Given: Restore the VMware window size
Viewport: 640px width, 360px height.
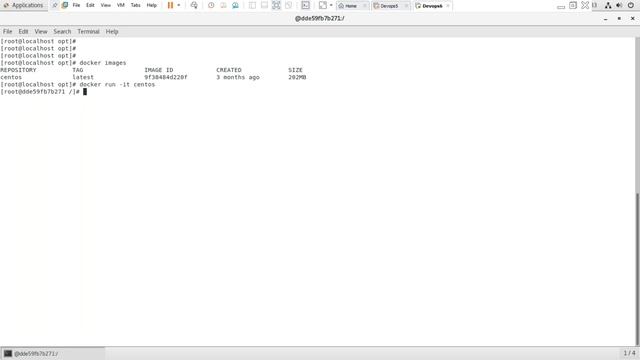Looking at the screenshot, I should coord(573,5).
